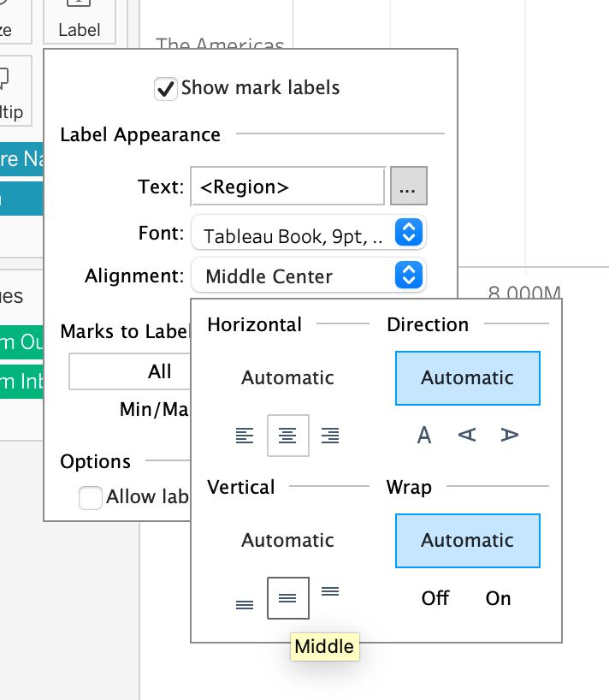Image resolution: width=609 pixels, height=700 pixels.
Task: Choose rotate-right text direction icon
Action: tap(510, 436)
